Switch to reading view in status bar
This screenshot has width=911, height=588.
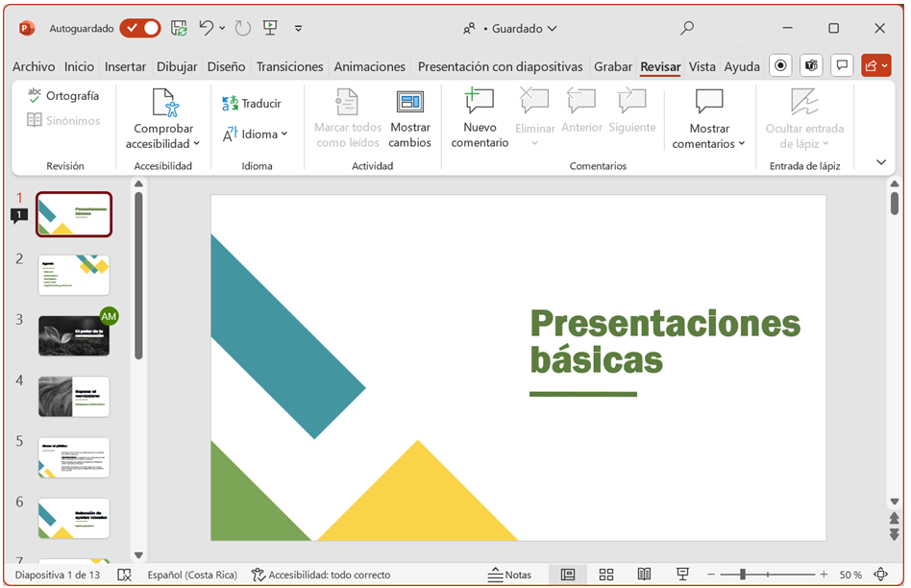pyautogui.click(x=644, y=575)
